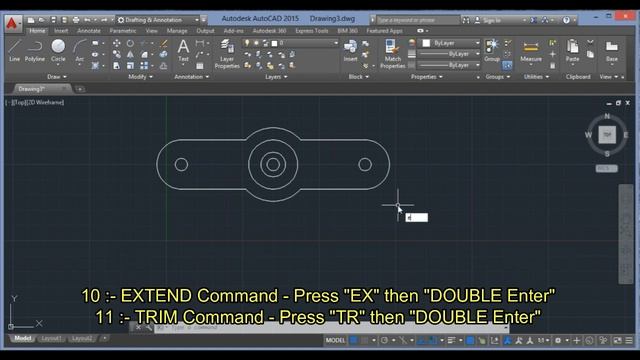Toggle layer lock icon in Layers dropdown
This screenshot has width=640, height=360.
pos(265,43)
